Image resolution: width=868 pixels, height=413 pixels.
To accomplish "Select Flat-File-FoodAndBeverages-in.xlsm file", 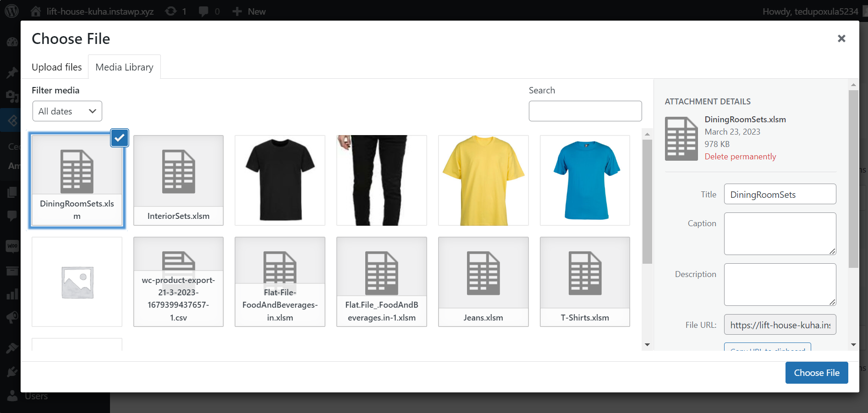I will (x=280, y=282).
